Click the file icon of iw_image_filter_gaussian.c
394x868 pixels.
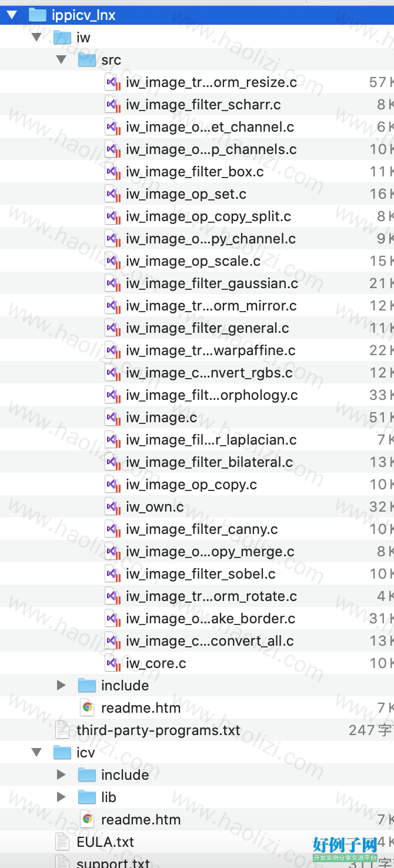pos(113,283)
